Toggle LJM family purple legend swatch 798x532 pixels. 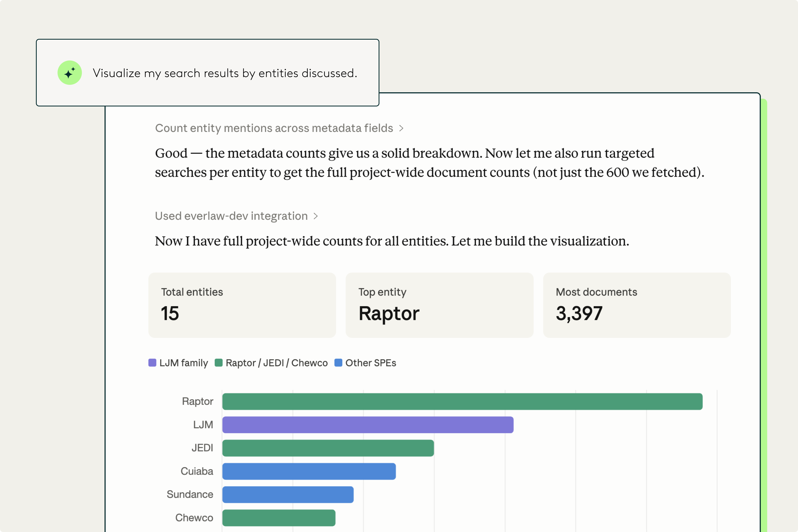click(x=152, y=363)
